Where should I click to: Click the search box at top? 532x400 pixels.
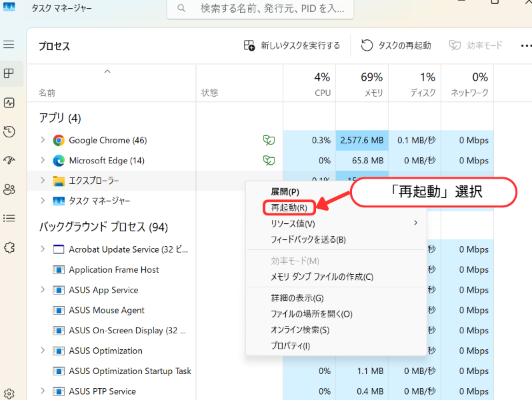point(265,9)
